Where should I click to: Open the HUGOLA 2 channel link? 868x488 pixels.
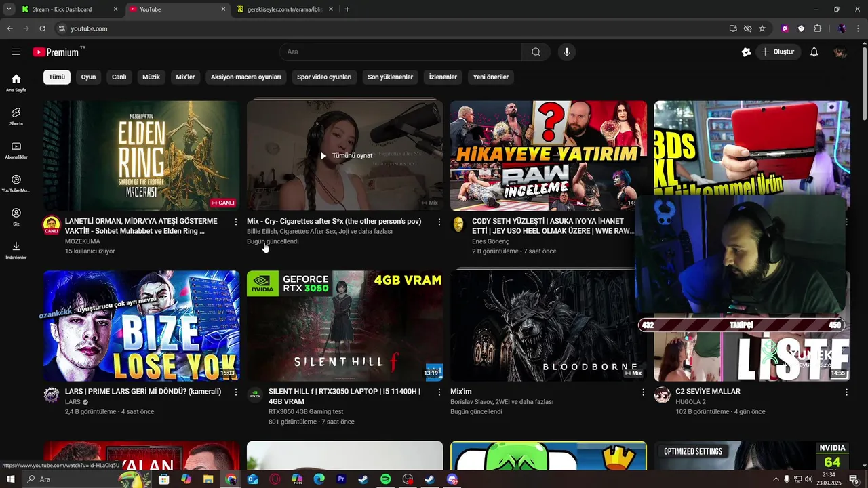point(691,402)
